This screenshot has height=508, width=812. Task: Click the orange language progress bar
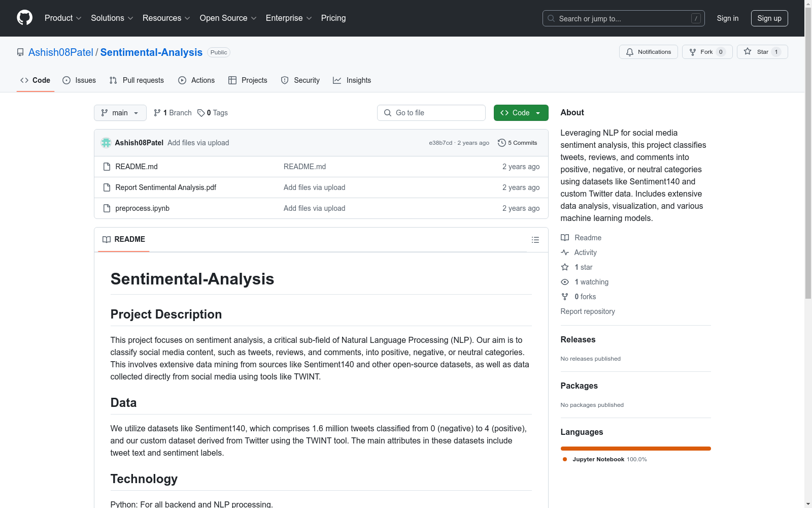[636, 449]
